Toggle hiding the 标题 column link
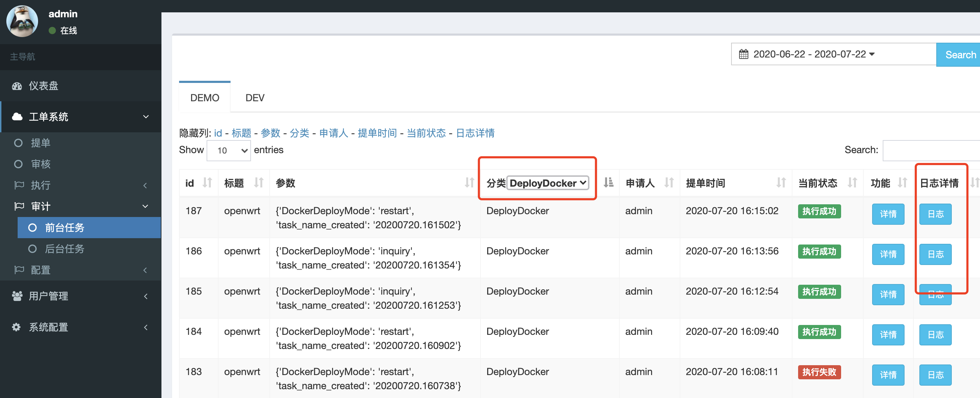 [x=241, y=133]
